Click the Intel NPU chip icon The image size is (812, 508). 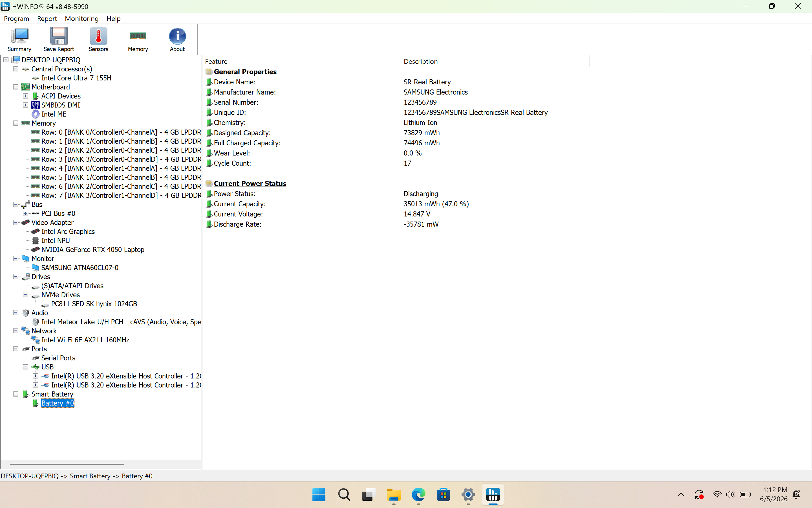click(x=35, y=240)
